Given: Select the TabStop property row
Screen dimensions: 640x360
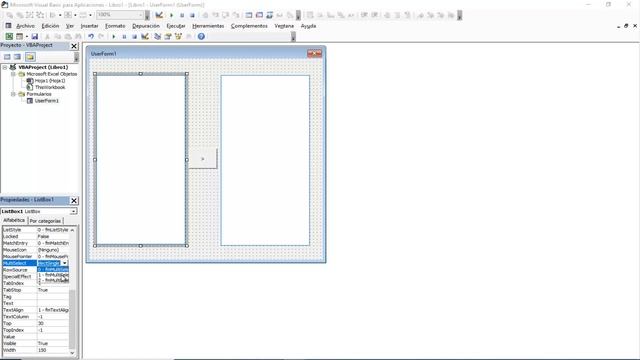Looking at the screenshot, I should coord(36,290).
